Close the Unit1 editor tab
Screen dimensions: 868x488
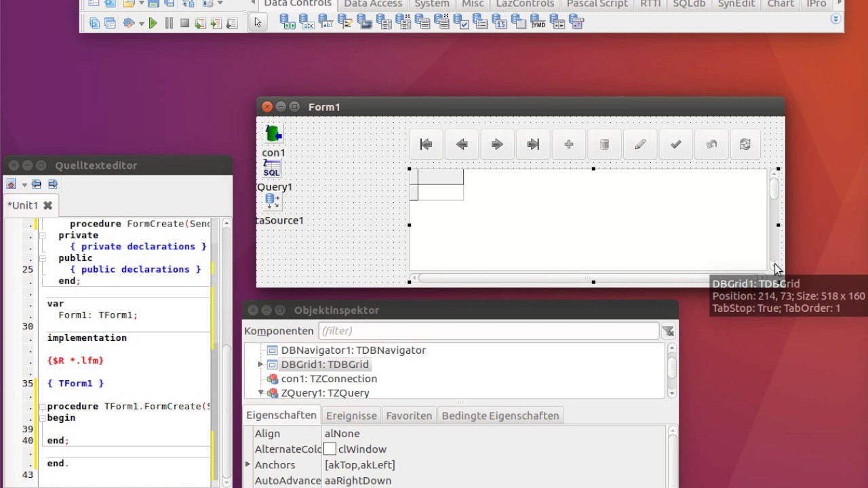(47, 205)
